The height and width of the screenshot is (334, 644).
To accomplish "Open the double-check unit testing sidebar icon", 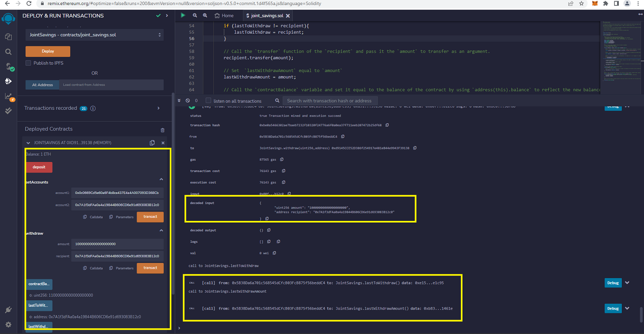I will [x=8, y=111].
